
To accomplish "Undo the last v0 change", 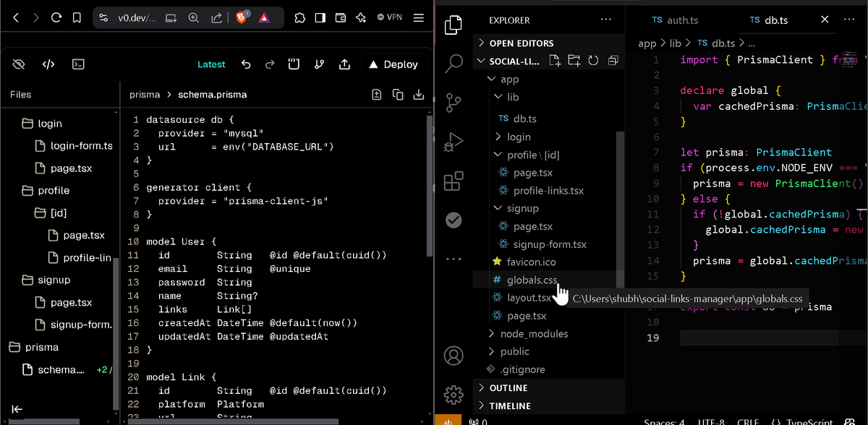I will click(246, 64).
